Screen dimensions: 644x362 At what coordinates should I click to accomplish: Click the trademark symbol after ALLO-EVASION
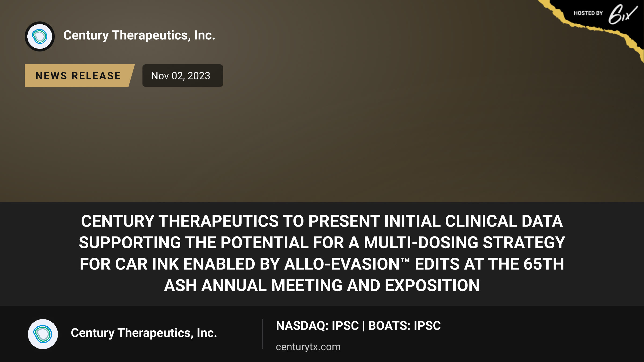click(x=405, y=260)
